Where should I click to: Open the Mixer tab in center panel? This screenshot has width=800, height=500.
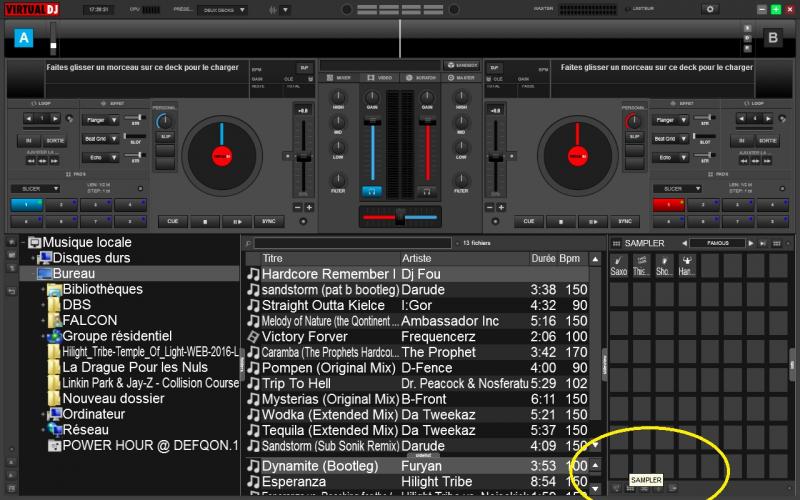pyautogui.click(x=339, y=78)
